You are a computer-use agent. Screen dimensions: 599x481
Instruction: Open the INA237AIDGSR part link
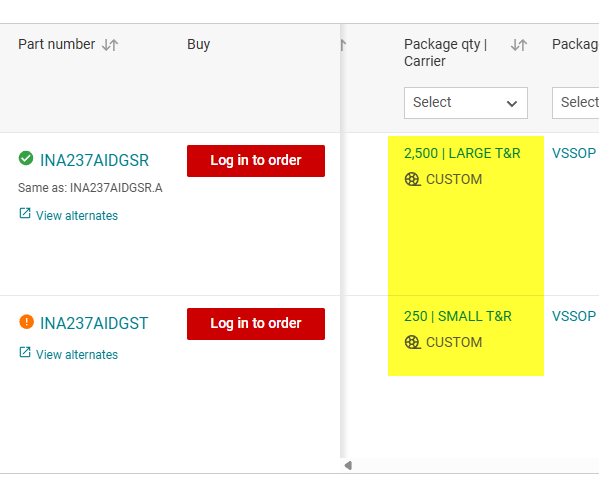tap(94, 160)
